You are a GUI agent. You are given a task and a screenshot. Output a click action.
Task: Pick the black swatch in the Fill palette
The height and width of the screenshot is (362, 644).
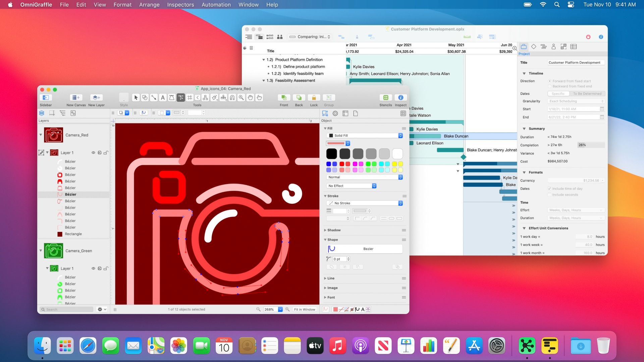331,154
